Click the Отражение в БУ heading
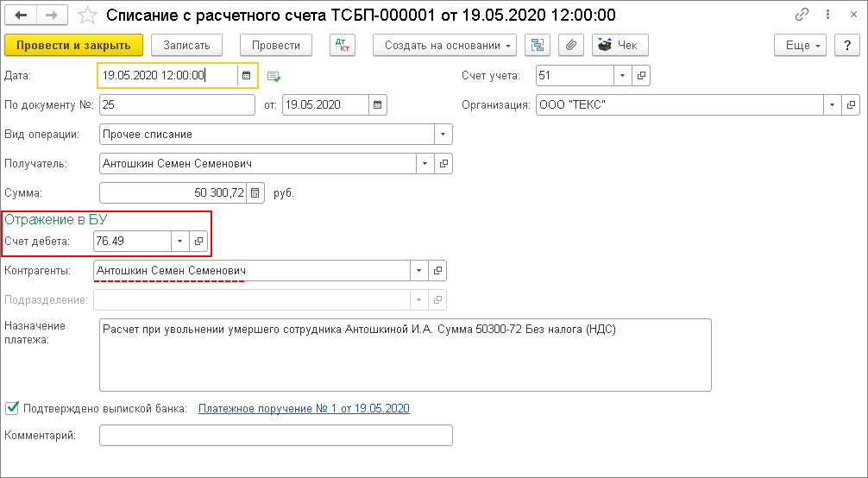Viewport: 868px width, 478px height. click(56, 220)
